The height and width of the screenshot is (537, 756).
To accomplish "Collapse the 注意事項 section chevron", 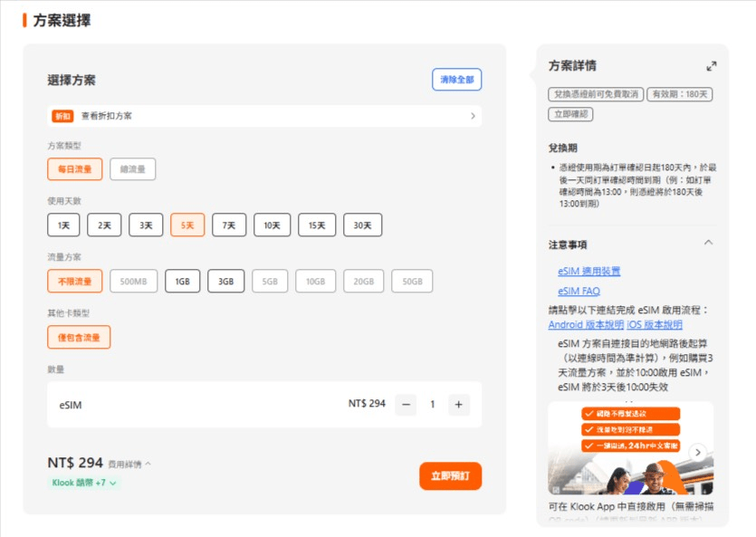I will [x=708, y=243].
